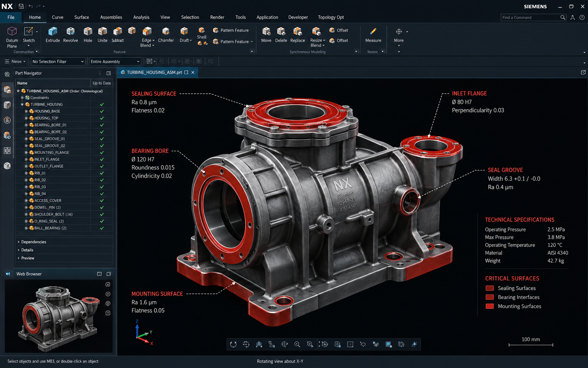The image size is (588, 368).
Task: Click the search icon in Find a Command
Action: tap(563, 17)
